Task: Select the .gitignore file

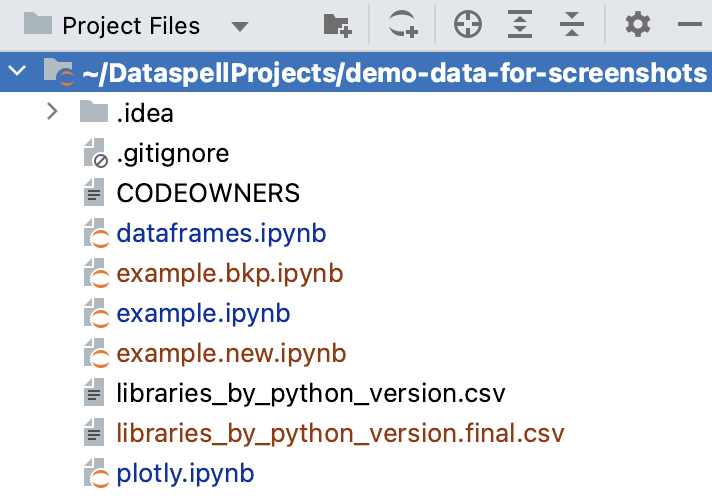Action: (x=172, y=153)
